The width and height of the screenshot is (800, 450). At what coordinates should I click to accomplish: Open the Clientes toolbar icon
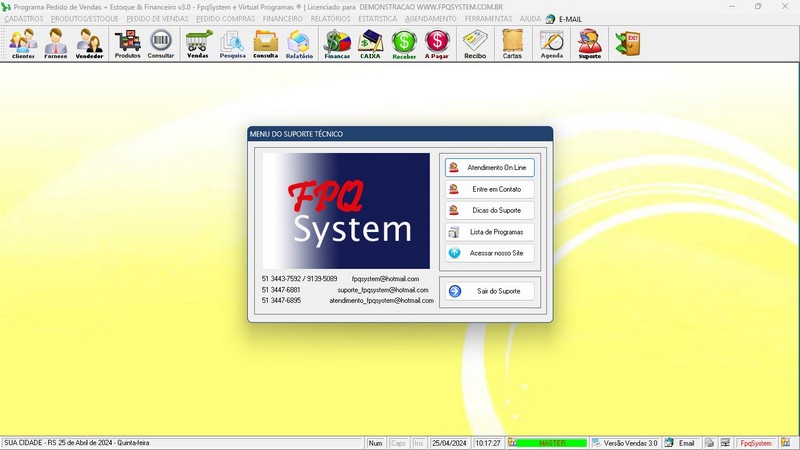(23, 44)
